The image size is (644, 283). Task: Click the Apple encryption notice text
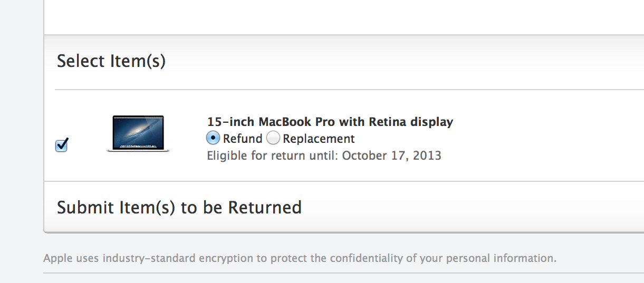[300, 259]
